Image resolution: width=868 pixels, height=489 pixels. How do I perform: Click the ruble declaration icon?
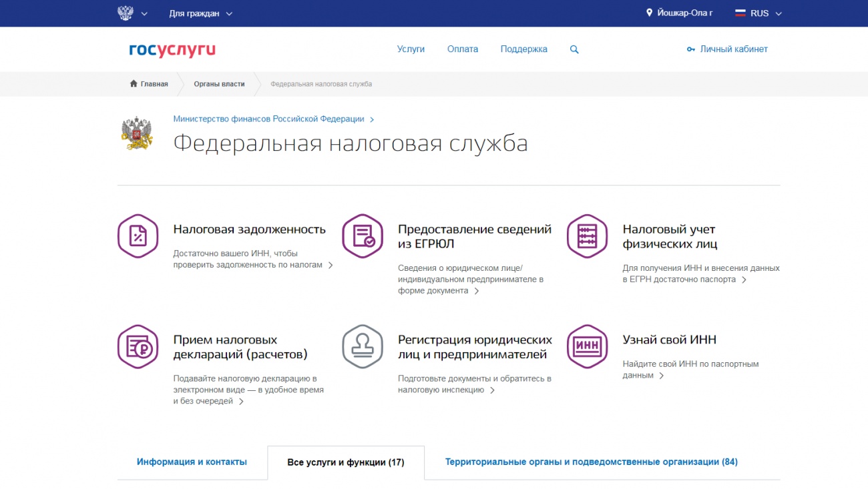(x=138, y=347)
